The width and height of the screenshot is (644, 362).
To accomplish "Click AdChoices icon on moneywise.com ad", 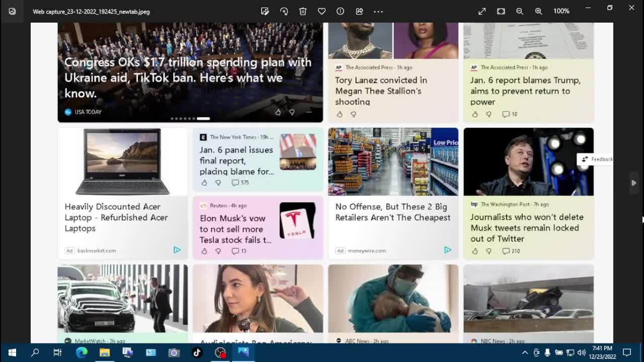I will click(x=448, y=250).
